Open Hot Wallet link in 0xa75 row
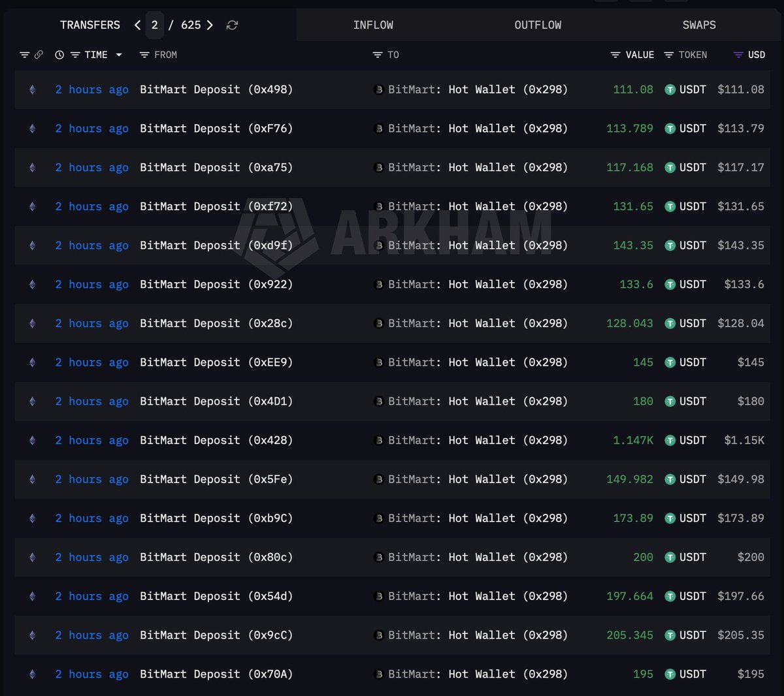 tap(508, 168)
